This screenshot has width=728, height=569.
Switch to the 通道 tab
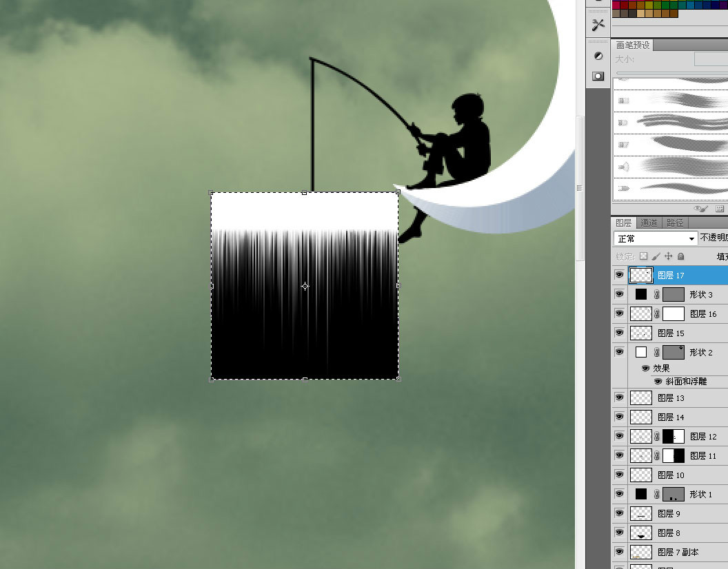[649, 223]
